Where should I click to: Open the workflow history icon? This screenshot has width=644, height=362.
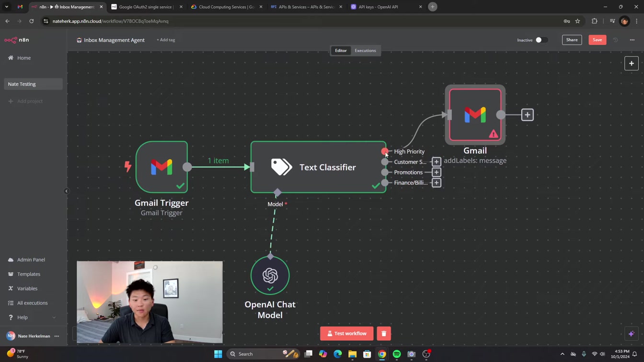pyautogui.click(x=616, y=40)
